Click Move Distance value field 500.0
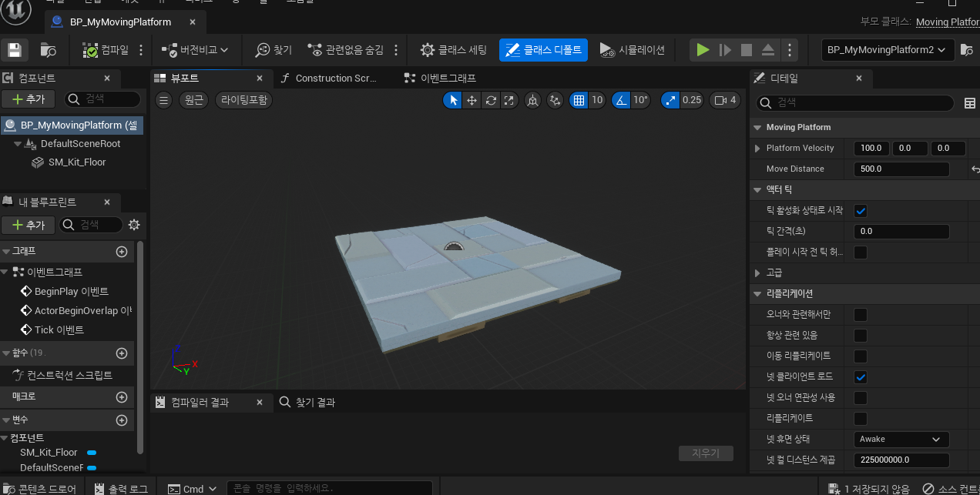The height and width of the screenshot is (495, 980). tap(901, 169)
